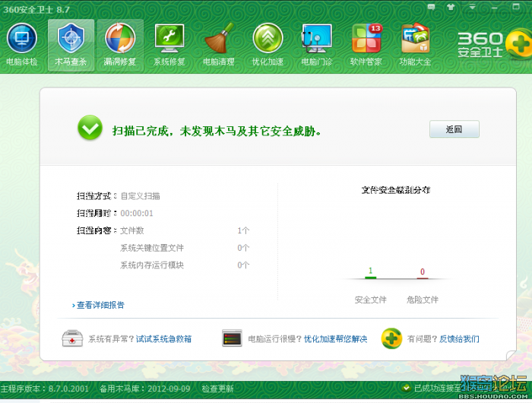The height and width of the screenshot is (403, 532).
Task: Minimize the 360 window
Action: pos(494,8)
